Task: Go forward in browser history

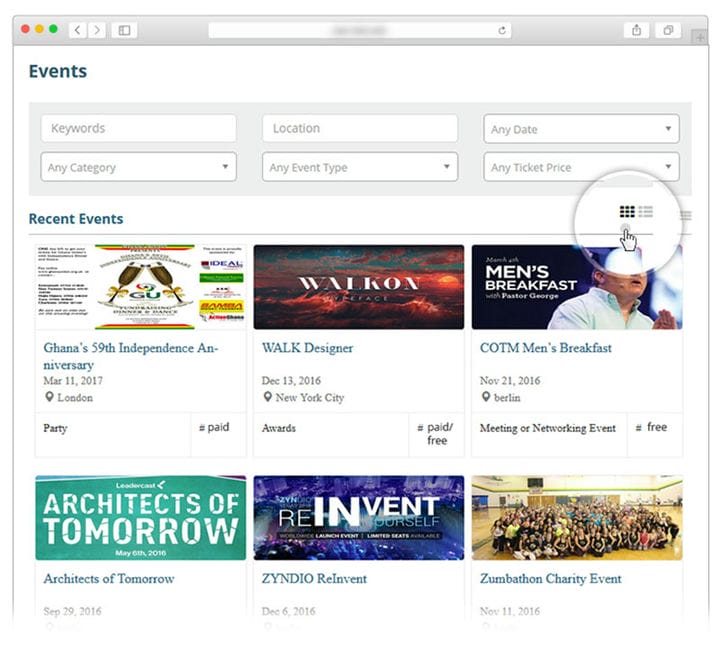Action: coord(97,30)
